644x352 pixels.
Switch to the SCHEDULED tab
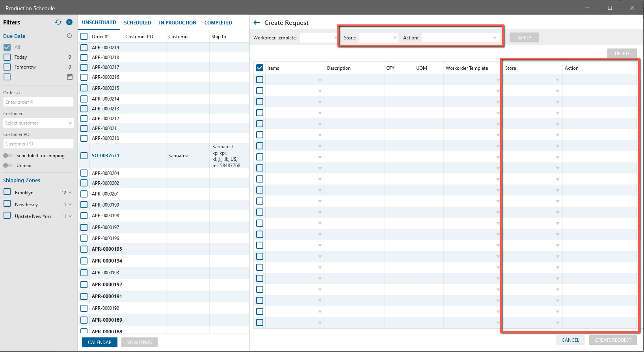(x=138, y=23)
